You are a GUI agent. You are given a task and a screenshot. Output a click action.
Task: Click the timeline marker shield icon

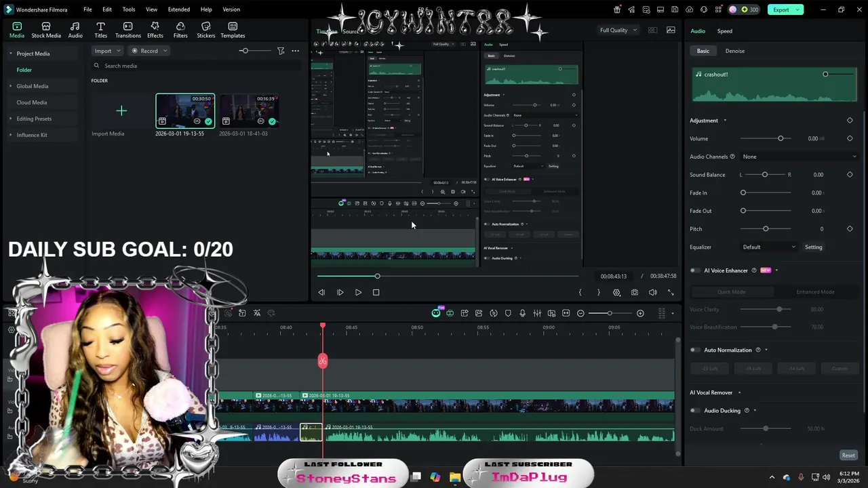point(508,313)
